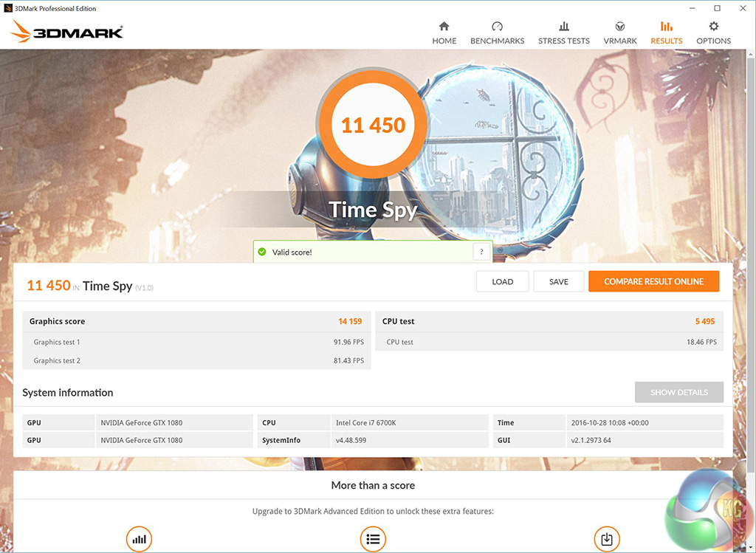
Task: Click the Intel Core i7 6700K value
Action: [x=366, y=422]
